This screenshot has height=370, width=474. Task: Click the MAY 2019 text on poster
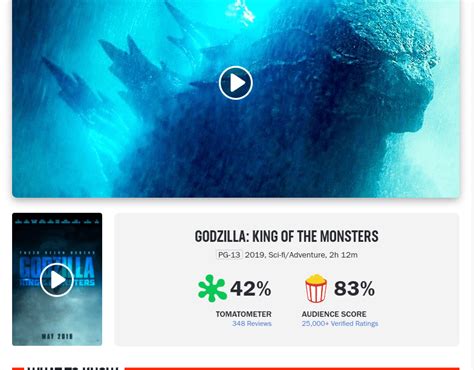(57, 336)
